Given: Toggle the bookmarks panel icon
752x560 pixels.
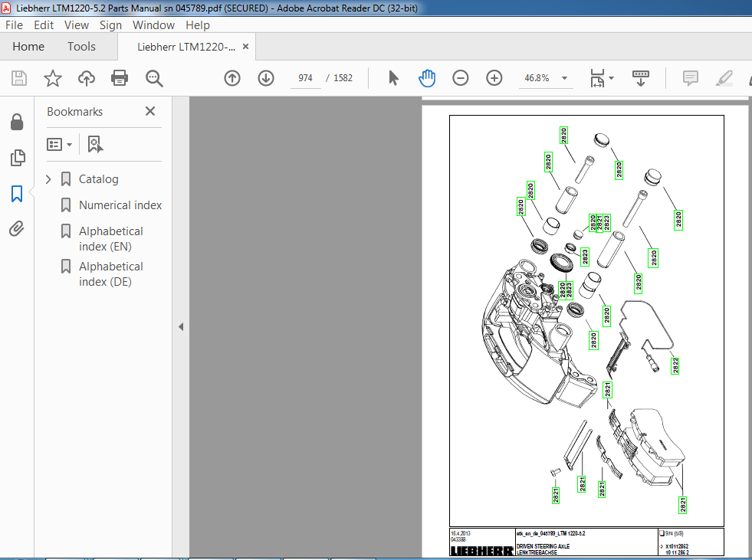Looking at the screenshot, I should (17, 194).
